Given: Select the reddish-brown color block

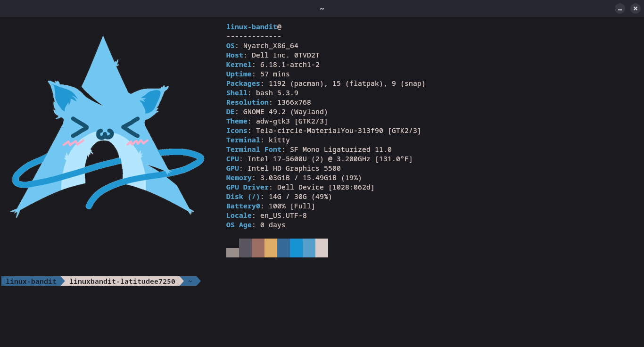Looking at the screenshot, I should point(258,248).
